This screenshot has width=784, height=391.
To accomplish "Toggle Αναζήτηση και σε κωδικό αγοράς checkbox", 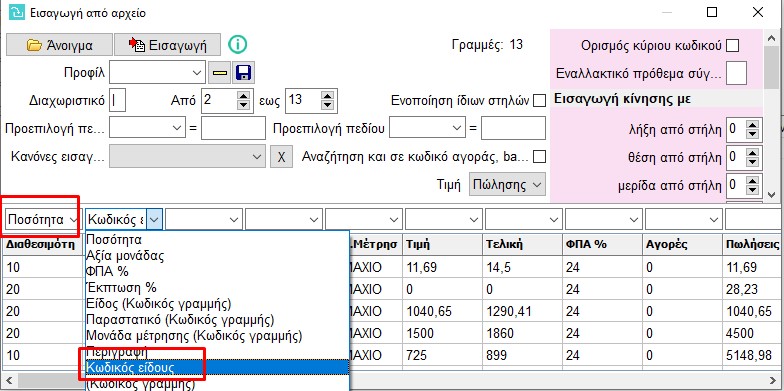I will [x=539, y=157].
